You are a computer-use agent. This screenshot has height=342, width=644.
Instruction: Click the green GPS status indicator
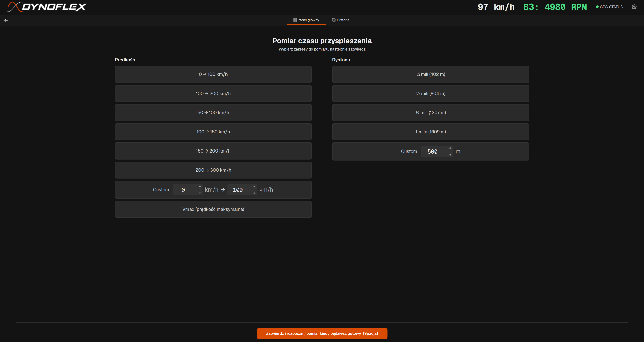[609, 7]
